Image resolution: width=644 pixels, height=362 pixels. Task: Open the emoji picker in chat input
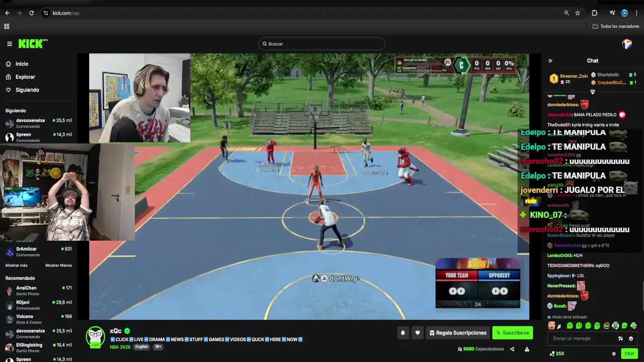pyautogui.click(x=631, y=339)
